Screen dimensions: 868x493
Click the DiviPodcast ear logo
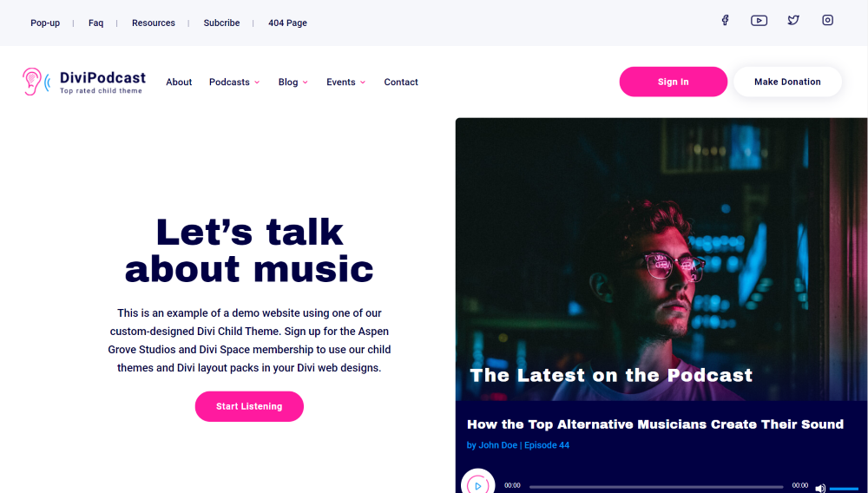pos(36,82)
